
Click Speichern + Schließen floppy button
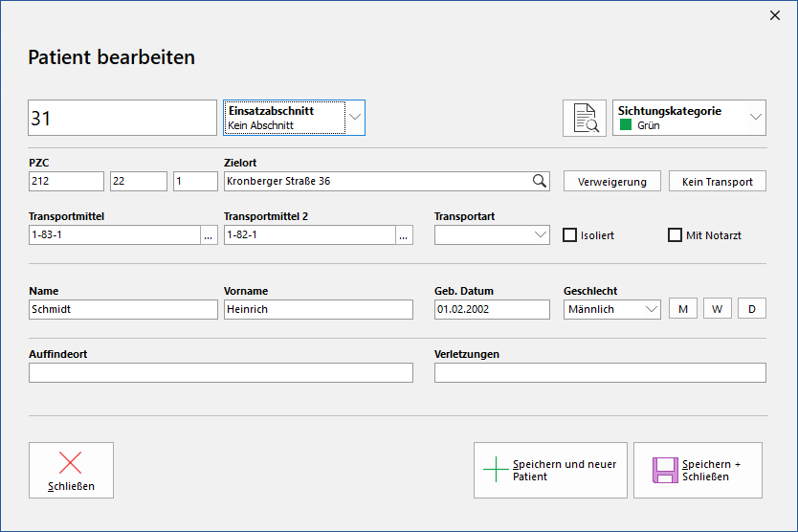pos(698,470)
